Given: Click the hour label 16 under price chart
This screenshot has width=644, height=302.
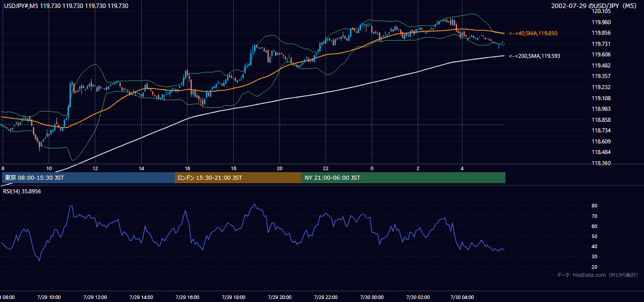Looking at the screenshot, I should 187,168.
